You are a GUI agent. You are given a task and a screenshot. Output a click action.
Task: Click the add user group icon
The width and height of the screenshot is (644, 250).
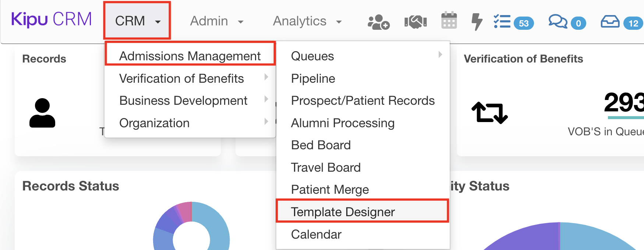(378, 22)
